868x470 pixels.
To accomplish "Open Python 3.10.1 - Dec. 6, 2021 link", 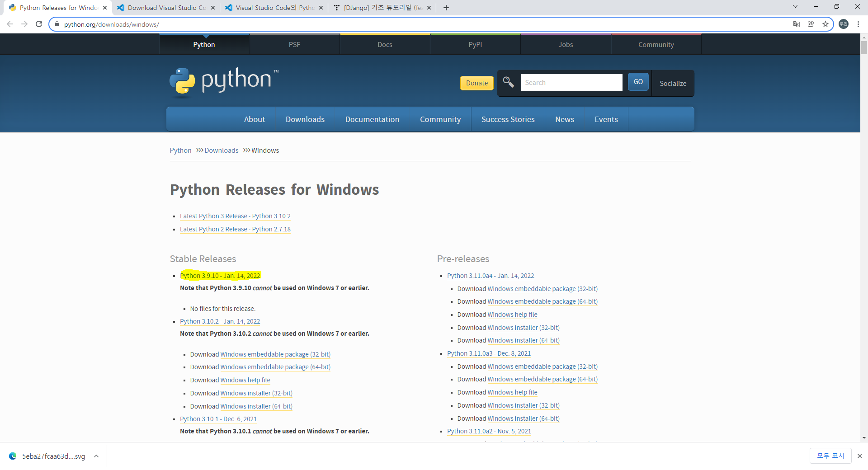I will [218, 419].
